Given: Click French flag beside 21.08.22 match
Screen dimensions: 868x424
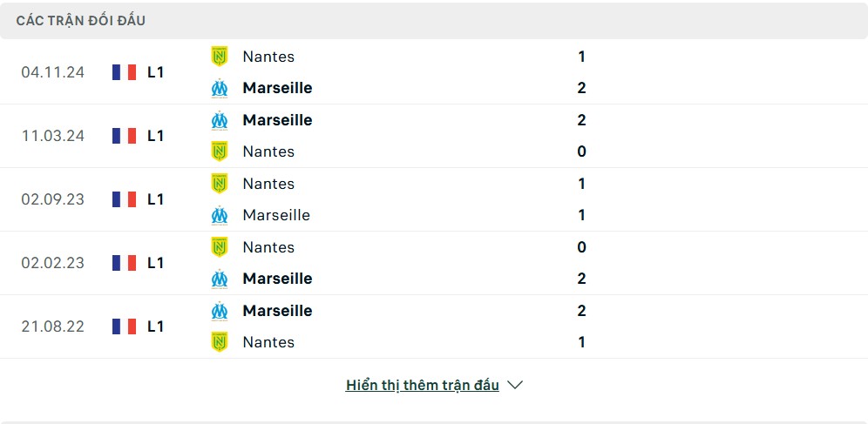Looking at the screenshot, I should [124, 326].
